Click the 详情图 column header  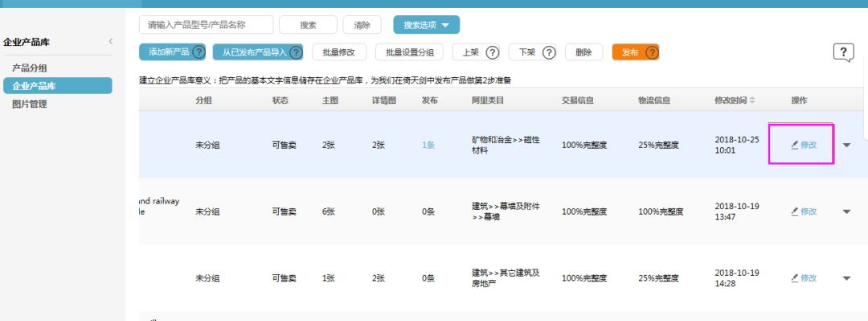(x=383, y=101)
